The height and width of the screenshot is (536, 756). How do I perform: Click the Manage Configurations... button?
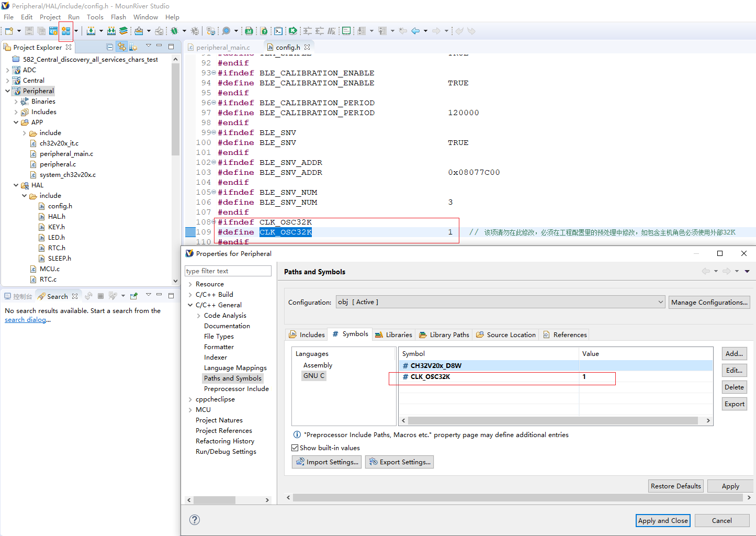tap(709, 302)
